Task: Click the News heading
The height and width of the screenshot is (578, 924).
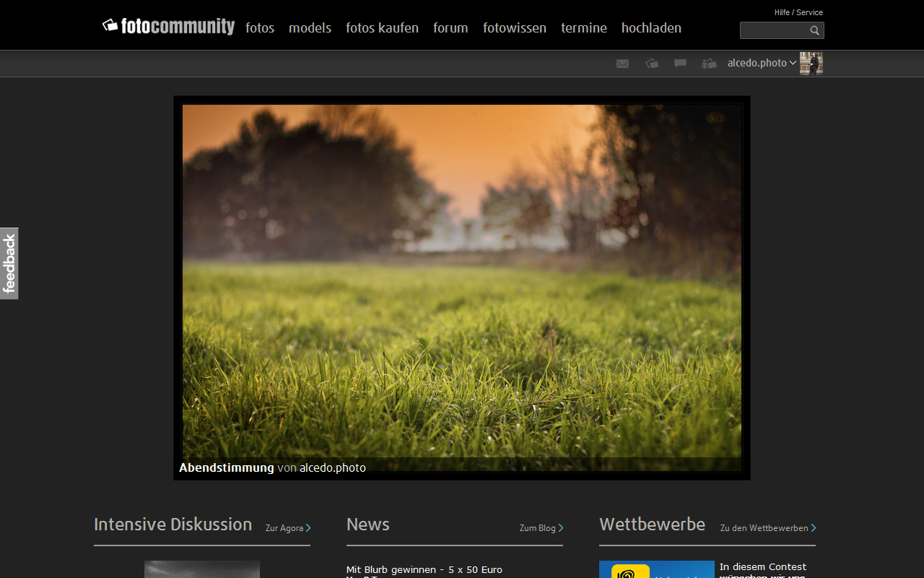Action: click(368, 525)
